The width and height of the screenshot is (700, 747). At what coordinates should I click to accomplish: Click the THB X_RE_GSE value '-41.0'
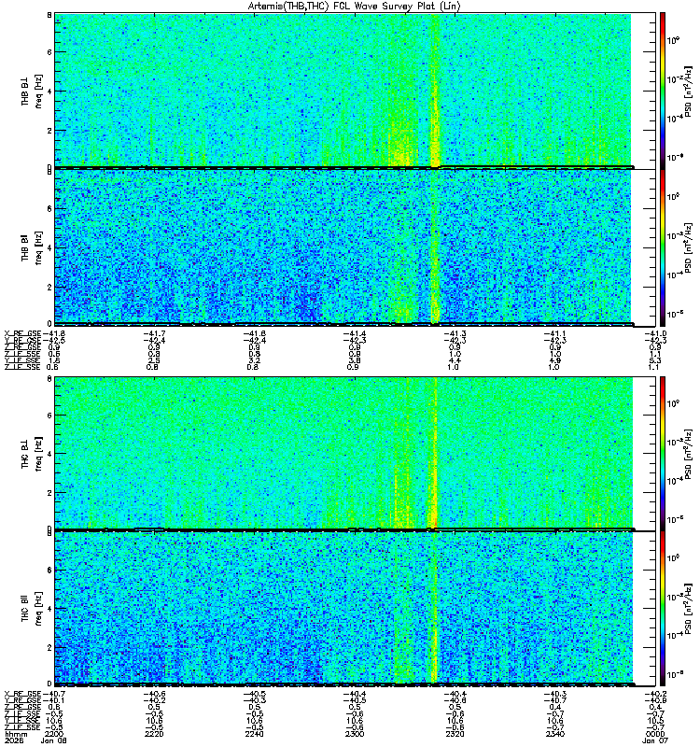655,333
